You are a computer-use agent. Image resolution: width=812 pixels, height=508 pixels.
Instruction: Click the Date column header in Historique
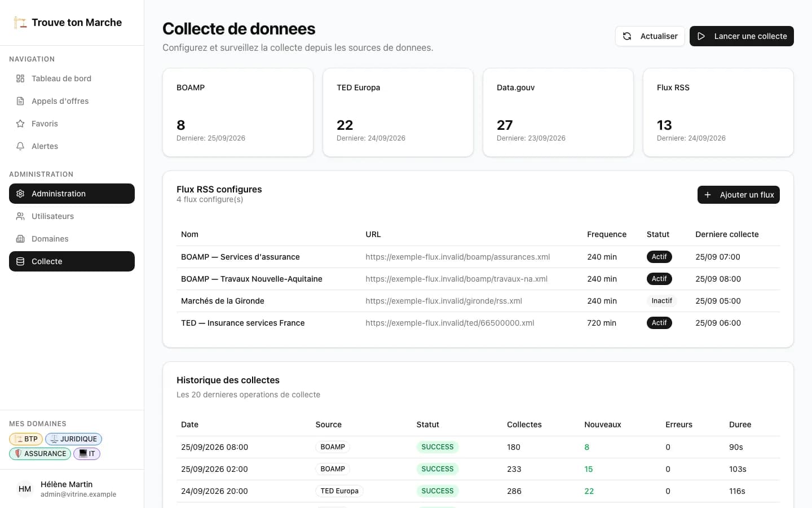189,424
